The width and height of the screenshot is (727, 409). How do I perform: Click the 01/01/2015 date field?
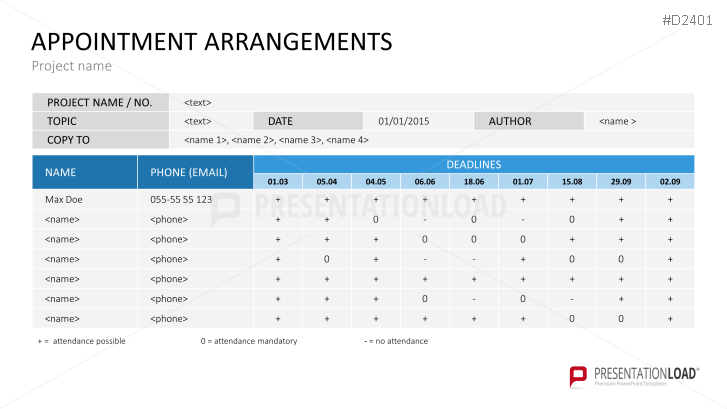pos(403,121)
